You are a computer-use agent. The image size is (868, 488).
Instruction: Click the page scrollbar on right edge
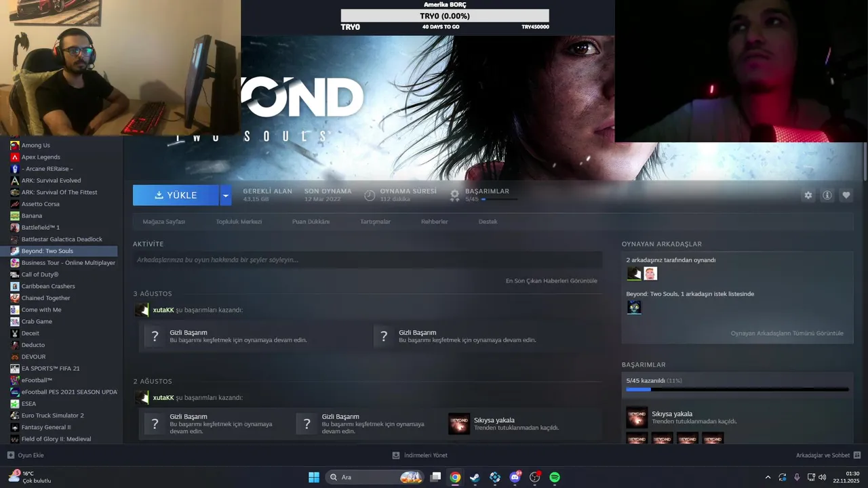point(865,163)
